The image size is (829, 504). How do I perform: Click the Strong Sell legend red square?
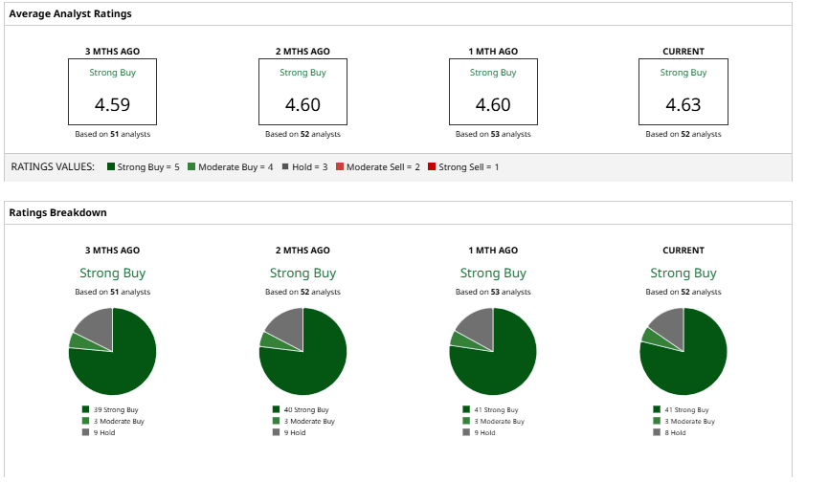(x=432, y=166)
